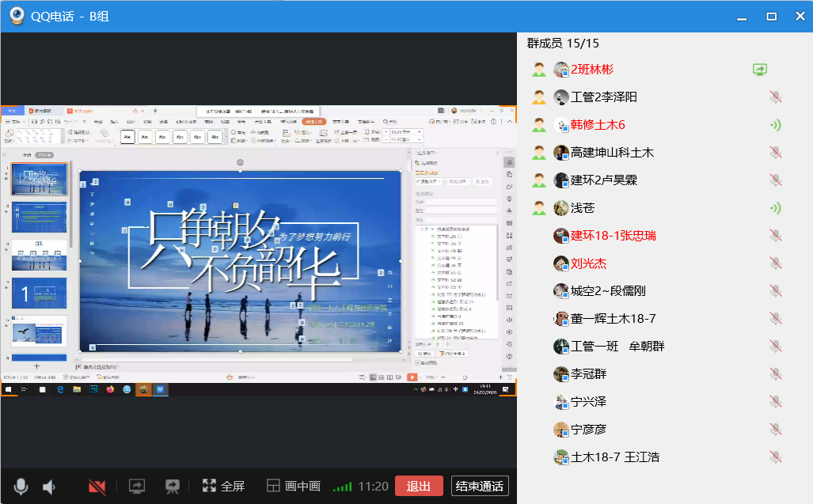Toggle the speaker sound icon
The image size is (813, 504).
pos(50,486)
